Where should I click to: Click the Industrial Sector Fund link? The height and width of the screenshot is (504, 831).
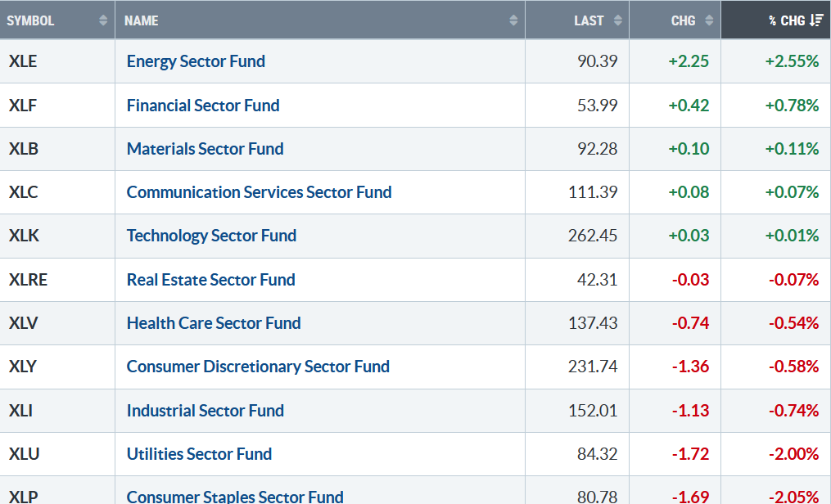coord(205,411)
